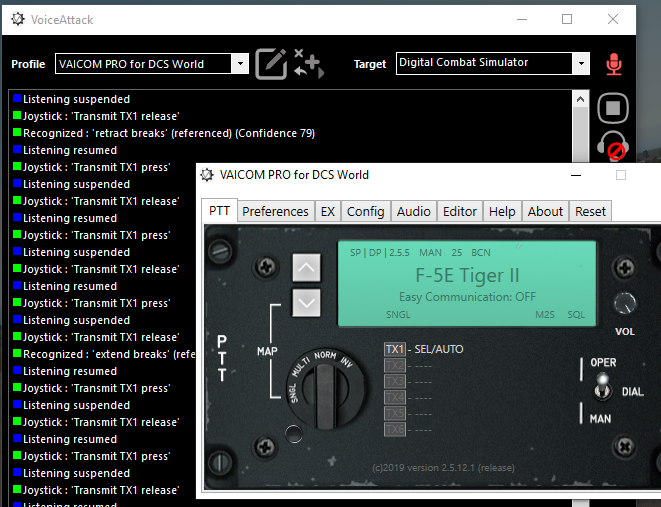This screenshot has width=661, height=507.
Task: Flip the OPER/MAN toggle switch
Action: pyautogui.click(x=603, y=386)
